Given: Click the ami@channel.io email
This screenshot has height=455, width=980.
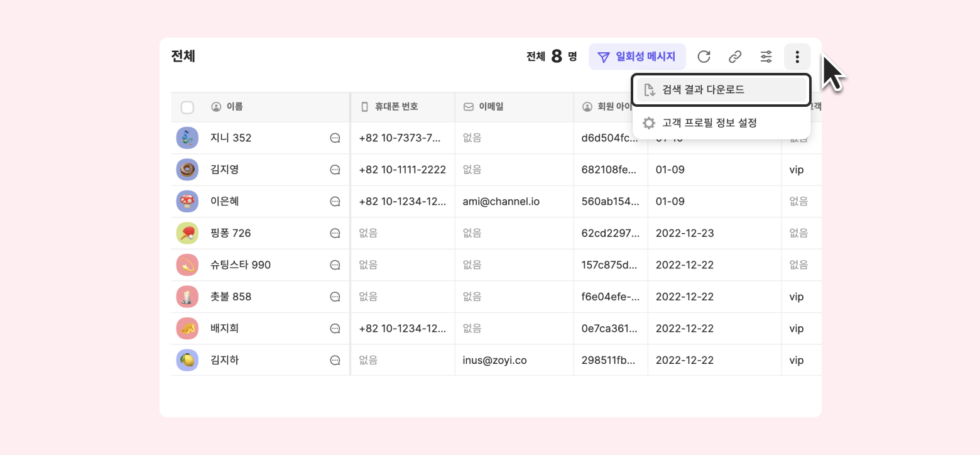Looking at the screenshot, I should 501,202.
